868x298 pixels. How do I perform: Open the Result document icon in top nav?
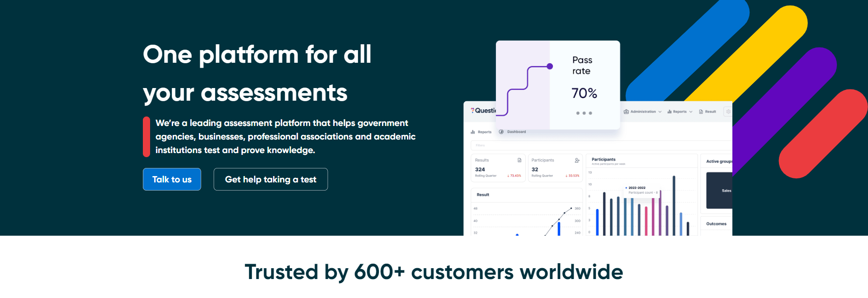[701, 112]
